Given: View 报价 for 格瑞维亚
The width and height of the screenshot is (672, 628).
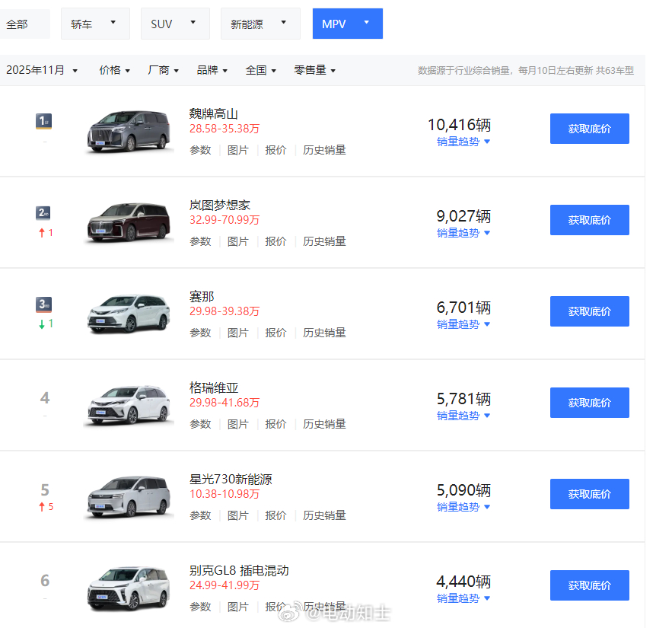Looking at the screenshot, I should coord(275,424).
